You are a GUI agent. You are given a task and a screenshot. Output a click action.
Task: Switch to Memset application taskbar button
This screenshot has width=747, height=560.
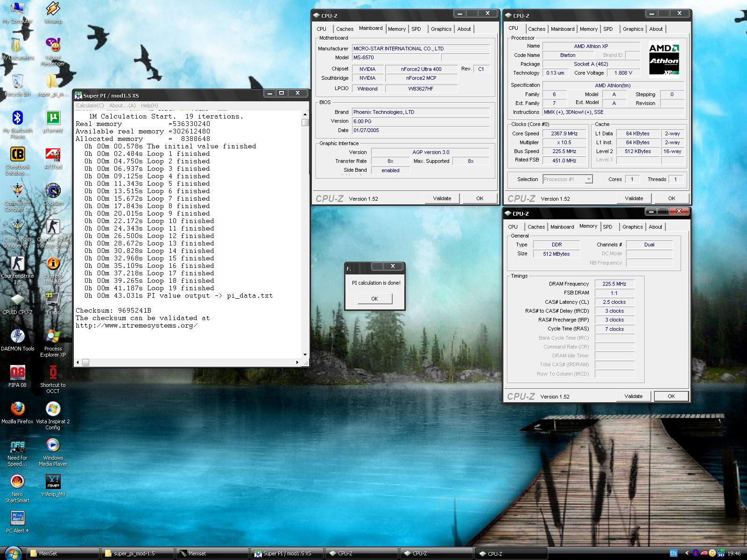pos(212,553)
